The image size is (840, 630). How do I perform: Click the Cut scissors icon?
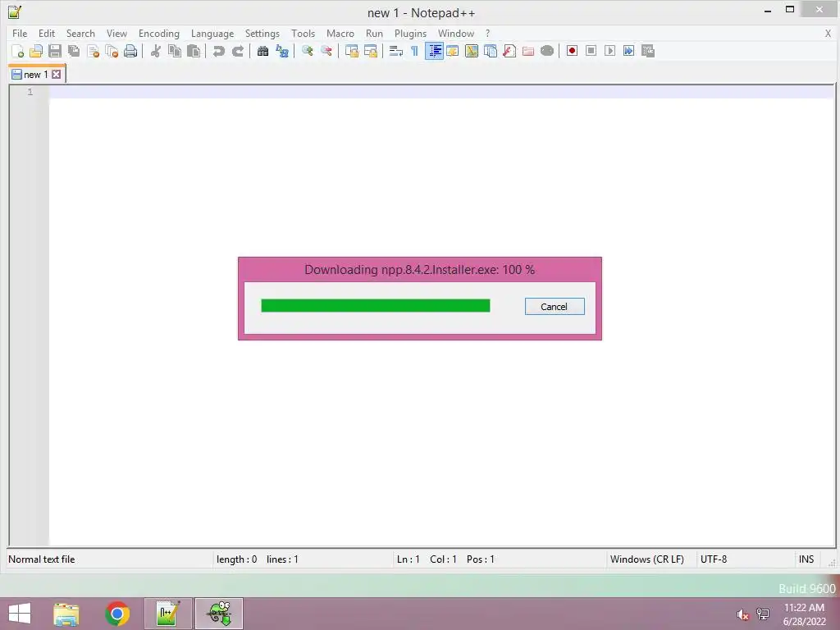coord(156,51)
